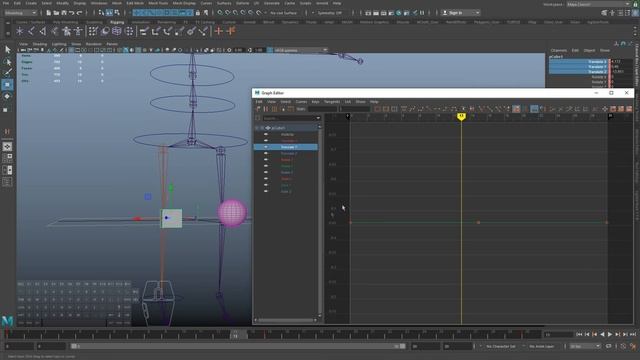
Task: Activate the Scale tool in the toolbox
Action: [x=6, y=110]
